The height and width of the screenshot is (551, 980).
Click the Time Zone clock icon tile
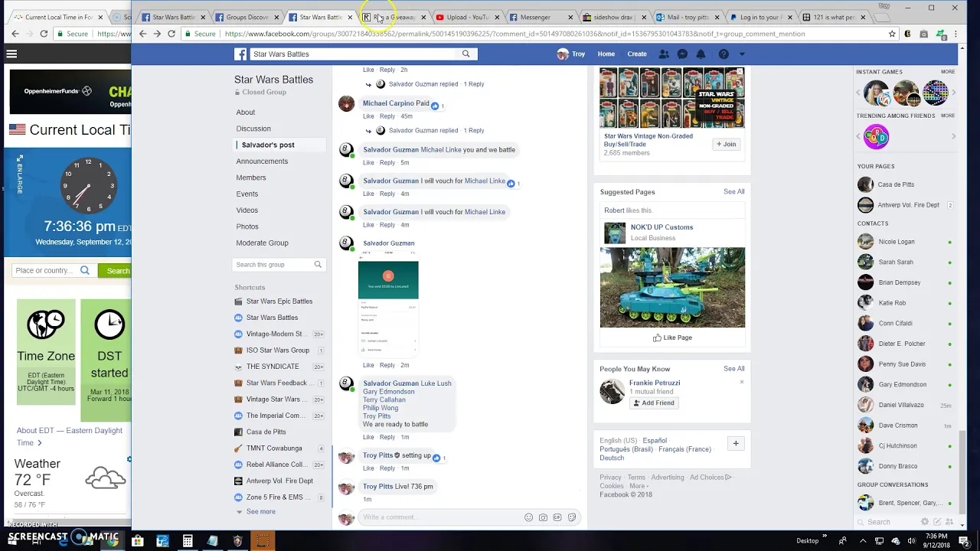46,324
